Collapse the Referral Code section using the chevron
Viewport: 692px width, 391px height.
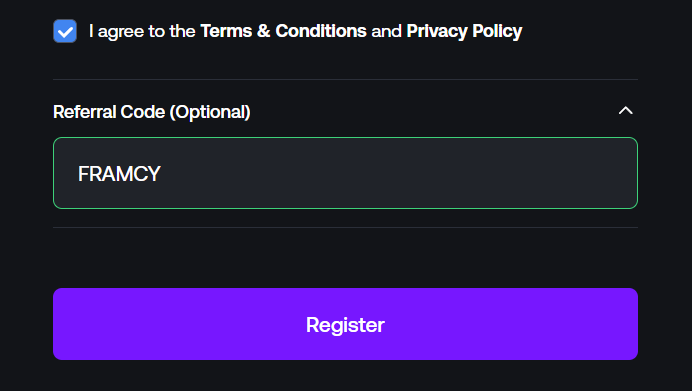click(x=625, y=110)
